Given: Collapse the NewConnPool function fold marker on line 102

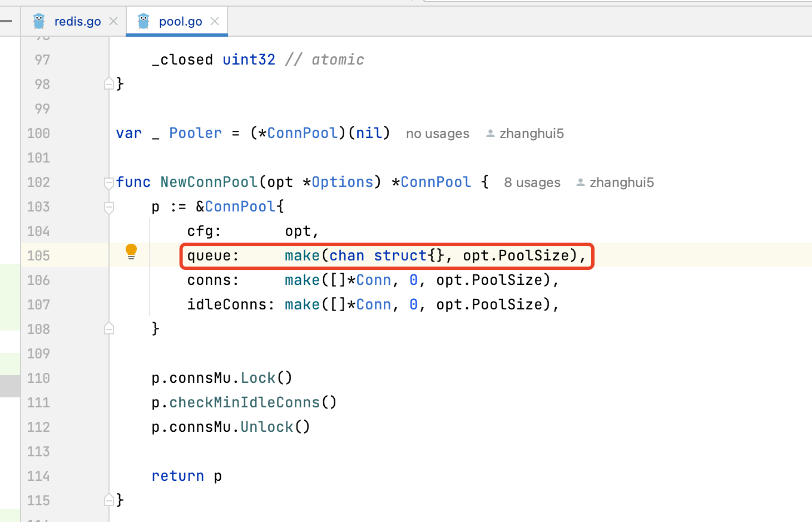Looking at the screenshot, I should point(109,183).
